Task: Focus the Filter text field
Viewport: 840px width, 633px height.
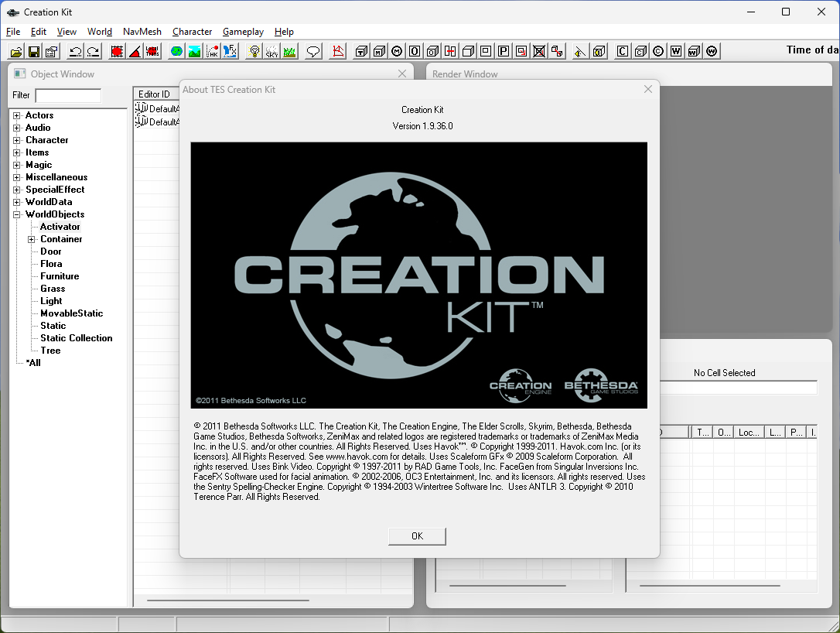Action: point(68,95)
